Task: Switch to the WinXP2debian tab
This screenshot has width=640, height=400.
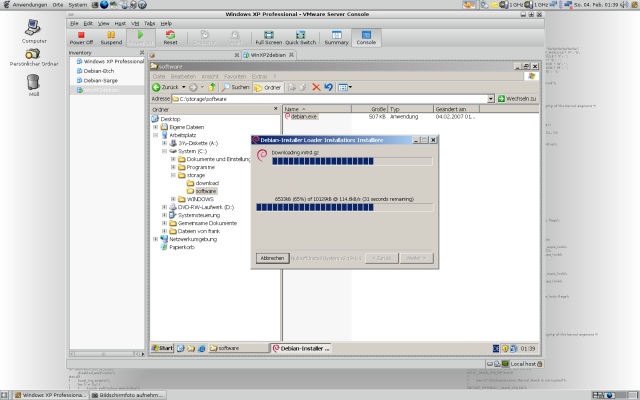Action: (x=268, y=55)
